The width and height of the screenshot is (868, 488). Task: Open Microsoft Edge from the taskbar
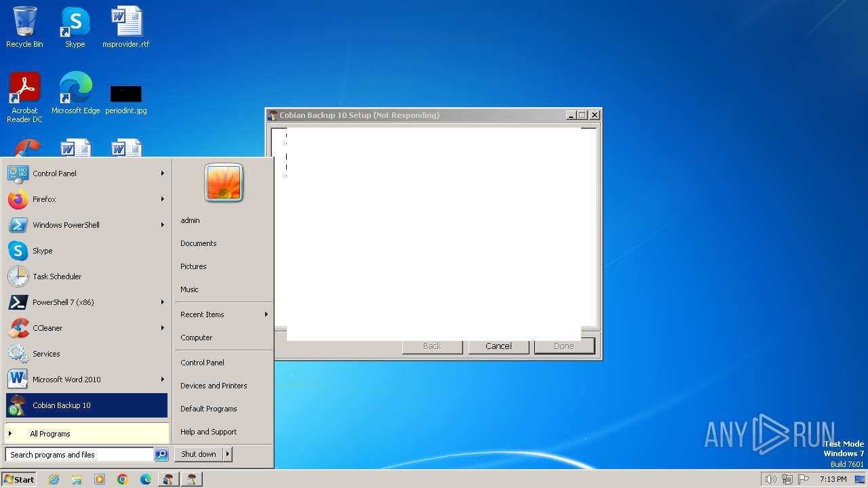[146, 479]
